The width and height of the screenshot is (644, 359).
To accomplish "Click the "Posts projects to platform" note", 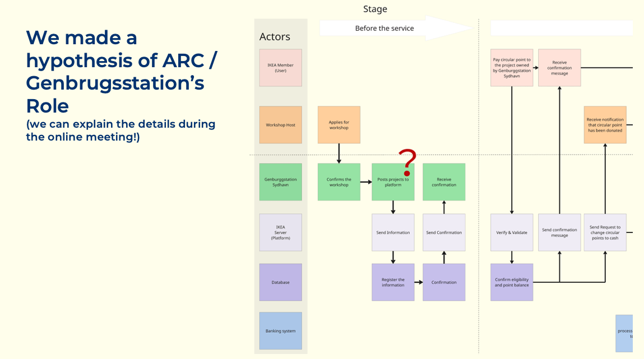I will [x=393, y=182].
